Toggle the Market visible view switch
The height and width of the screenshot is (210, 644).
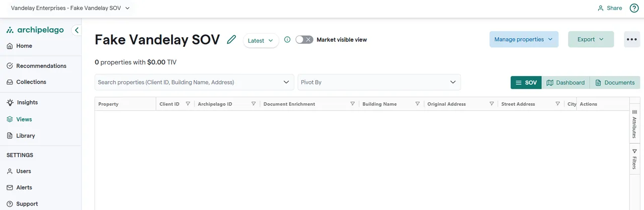(x=304, y=40)
